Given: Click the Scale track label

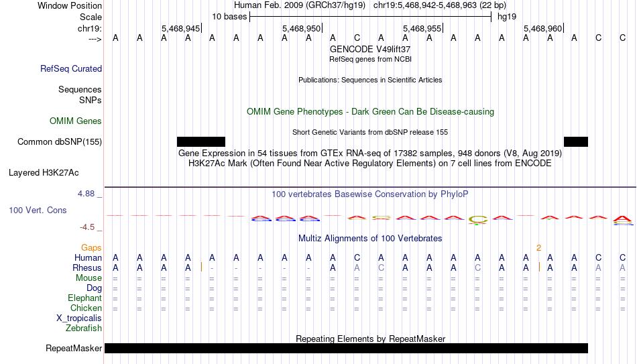Looking at the screenshot, I should point(91,17).
